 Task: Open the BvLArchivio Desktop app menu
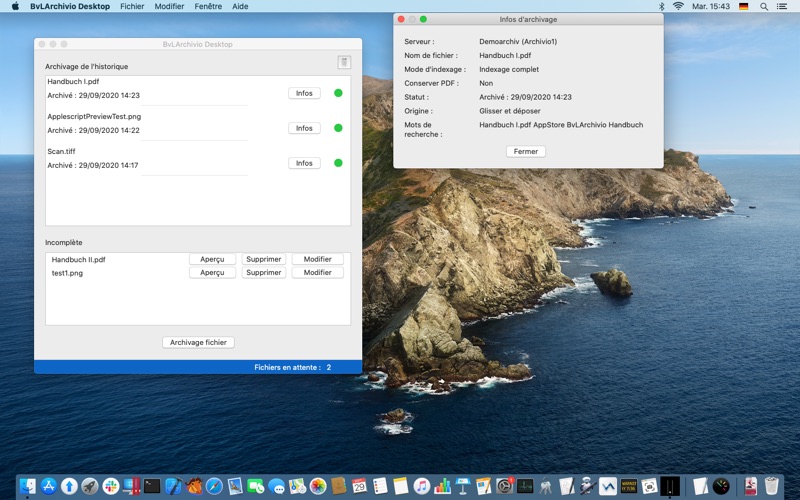(x=70, y=6)
